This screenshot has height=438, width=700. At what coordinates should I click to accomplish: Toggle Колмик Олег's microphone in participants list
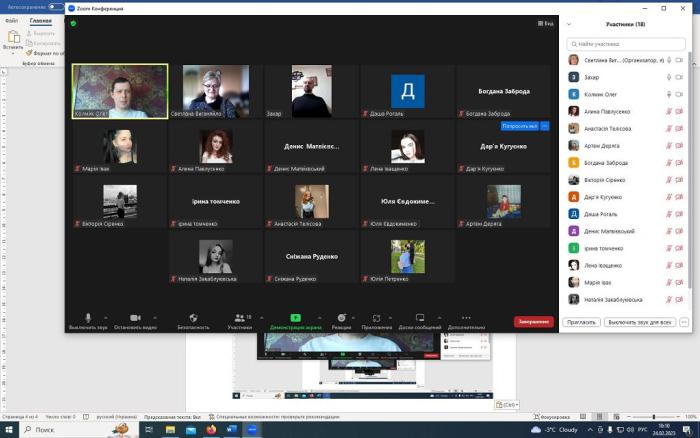pos(669,94)
